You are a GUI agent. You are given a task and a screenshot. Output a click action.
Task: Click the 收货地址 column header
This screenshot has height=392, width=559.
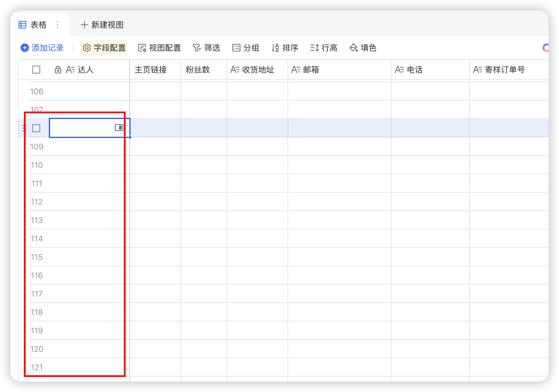tap(258, 70)
